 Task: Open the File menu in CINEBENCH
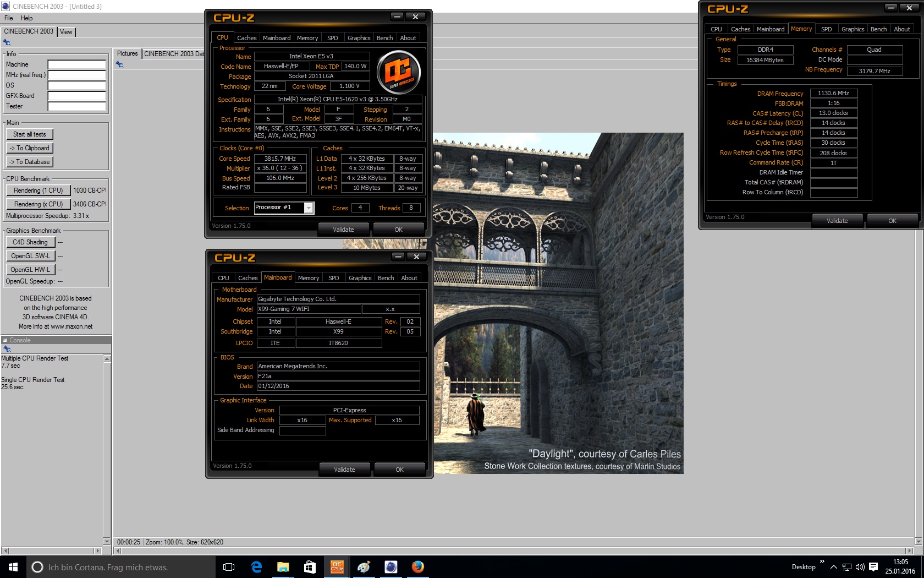(9, 18)
